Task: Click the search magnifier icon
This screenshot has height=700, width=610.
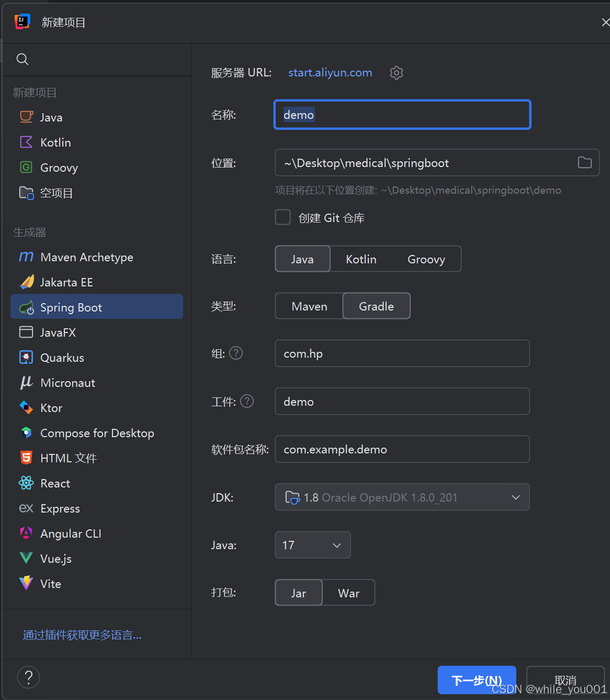Action: coord(22,59)
